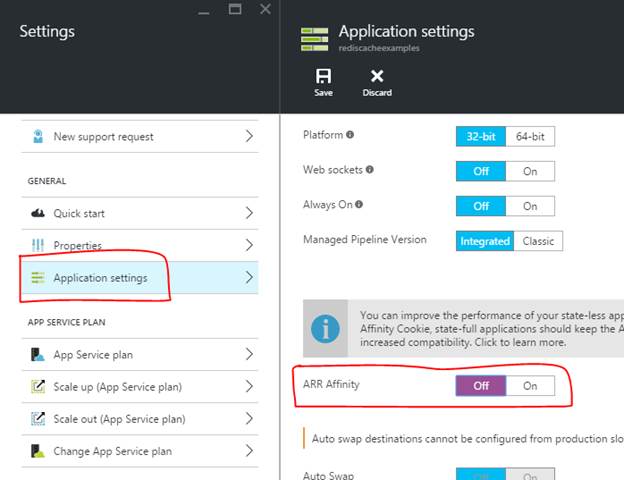The image size is (624, 480).
Task: Click the Scale up icon
Action: point(38,386)
